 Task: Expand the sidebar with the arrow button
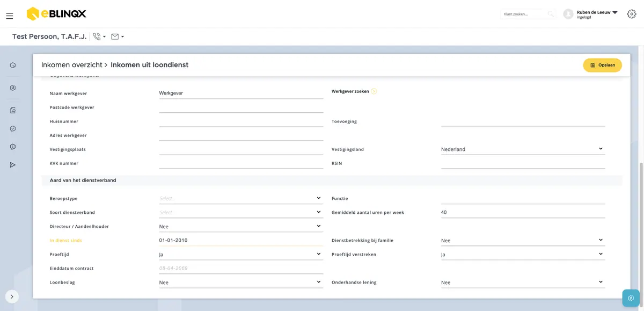coord(12,296)
